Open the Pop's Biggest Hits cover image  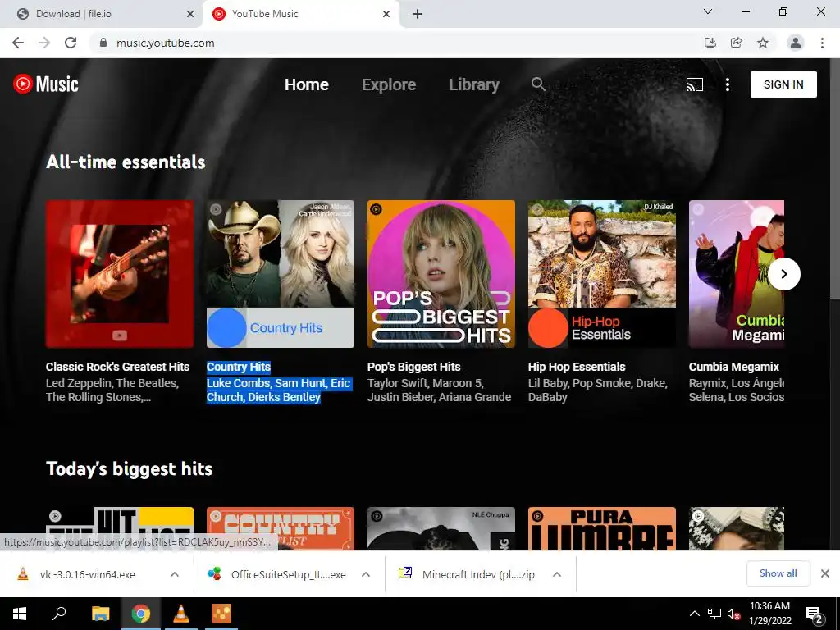click(441, 274)
